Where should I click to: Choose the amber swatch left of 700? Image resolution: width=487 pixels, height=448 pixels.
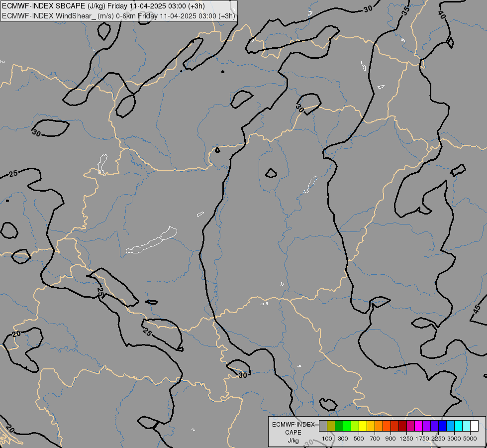(x=371, y=426)
